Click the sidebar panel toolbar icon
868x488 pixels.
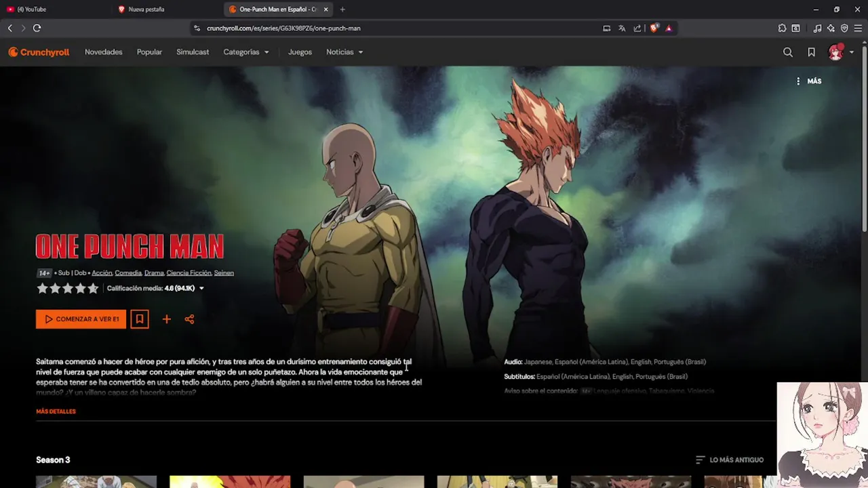(x=795, y=28)
